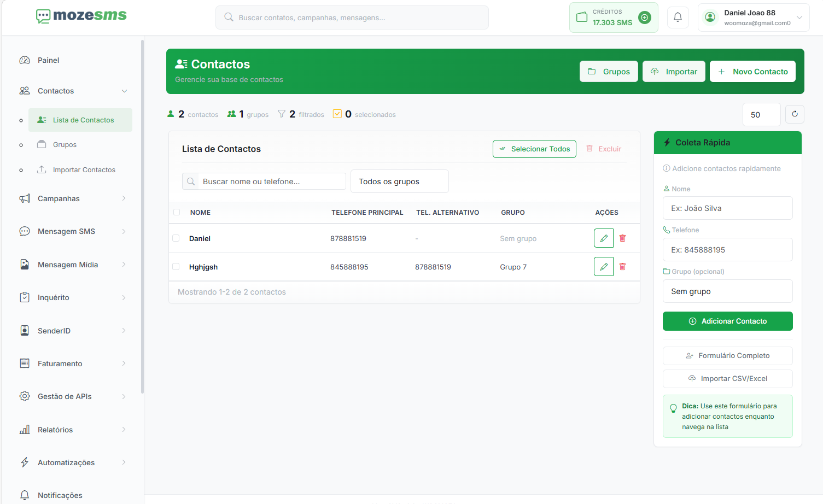Click the refresh icon beside page size

coord(795,114)
